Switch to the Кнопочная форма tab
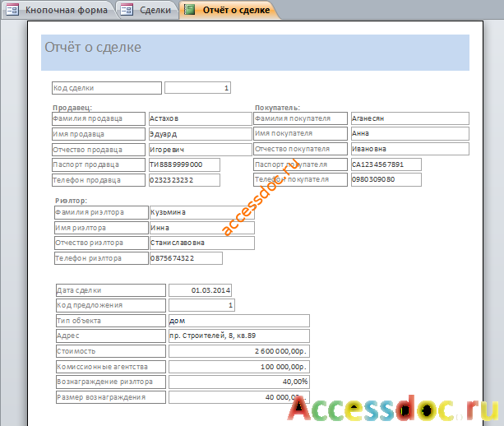This screenshot has width=504, height=426. click(58, 10)
